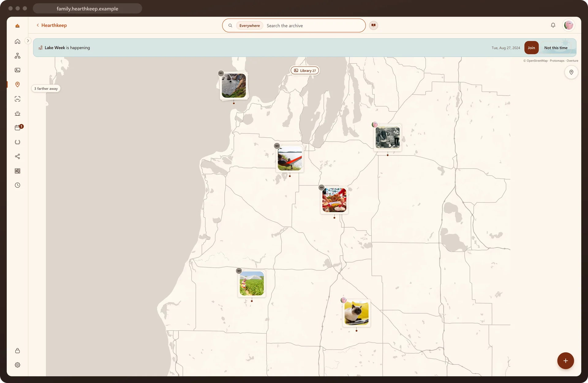Open the settings gear icon in the sidebar
The width and height of the screenshot is (588, 383).
[x=17, y=365]
